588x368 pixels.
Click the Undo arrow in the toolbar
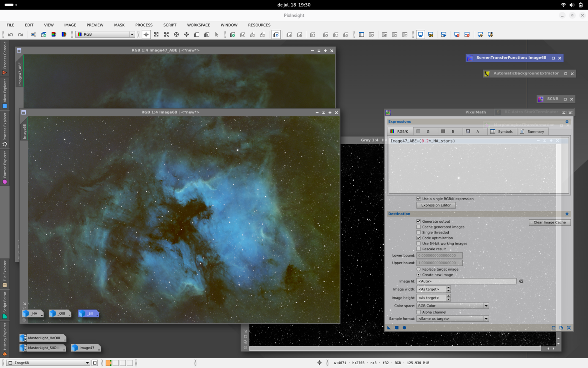point(10,34)
